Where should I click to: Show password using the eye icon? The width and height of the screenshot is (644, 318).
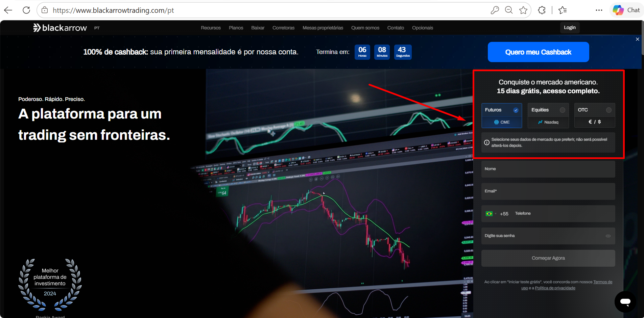(x=608, y=236)
